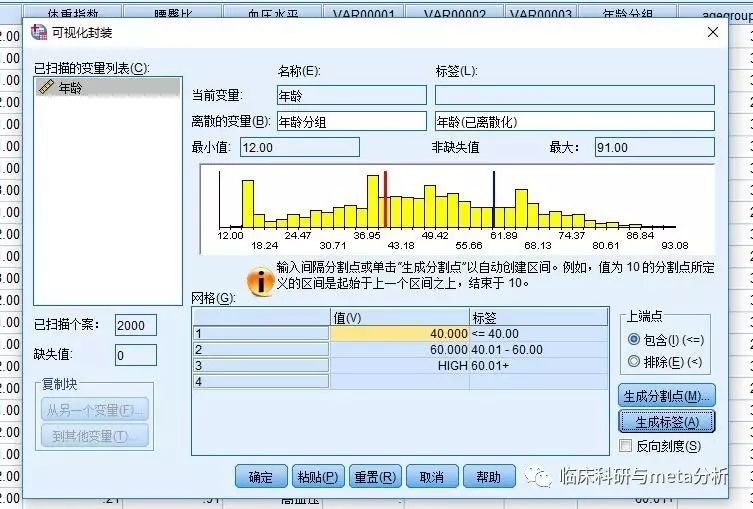Viewport: 753px width, 509px height.
Task: Click the binned variable name field 年龄分组
Action: click(x=352, y=121)
